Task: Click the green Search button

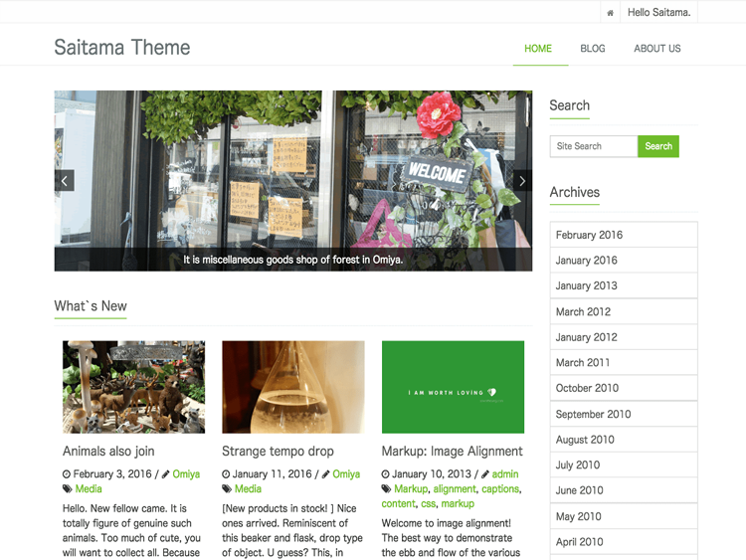Action: tap(658, 146)
